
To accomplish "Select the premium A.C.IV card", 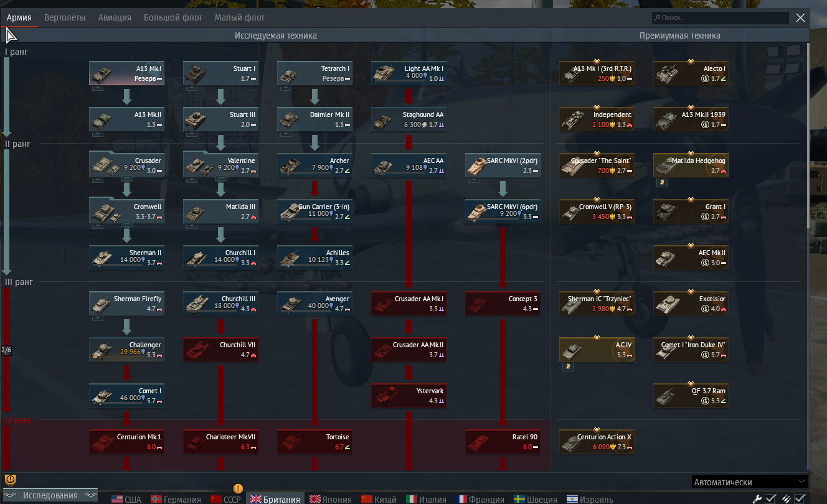I will click(x=597, y=350).
